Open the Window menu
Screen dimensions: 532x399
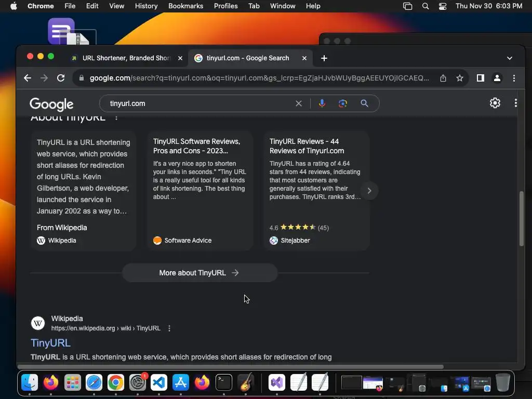283,6
